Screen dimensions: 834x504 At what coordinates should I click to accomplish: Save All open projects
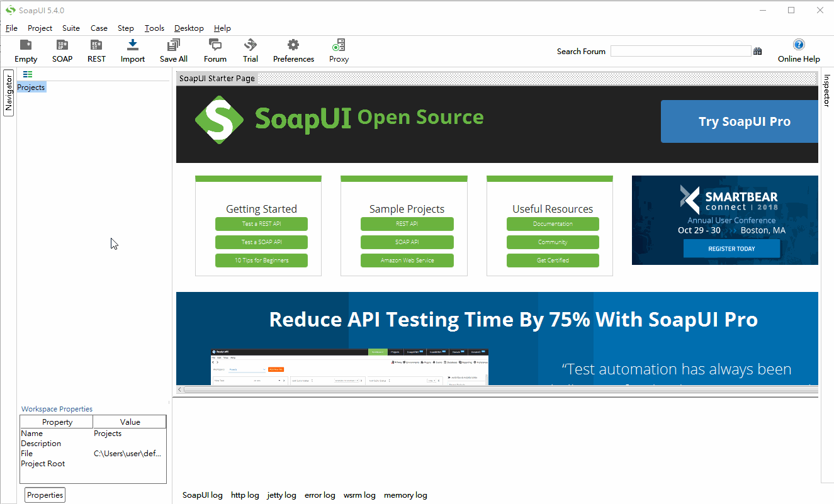pyautogui.click(x=173, y=50)
